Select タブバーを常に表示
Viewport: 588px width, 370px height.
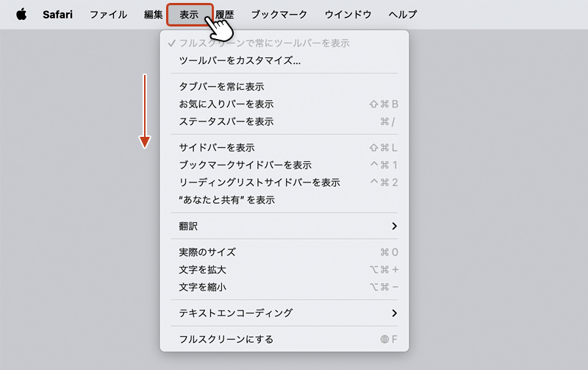click(284, 87)
